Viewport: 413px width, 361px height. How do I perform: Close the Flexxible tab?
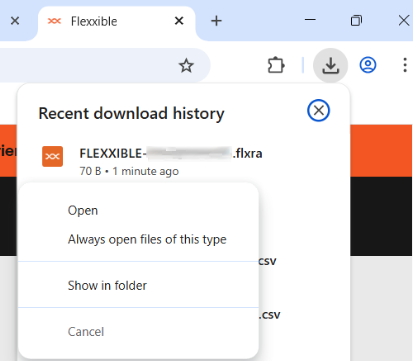click(x=179, y=21)
